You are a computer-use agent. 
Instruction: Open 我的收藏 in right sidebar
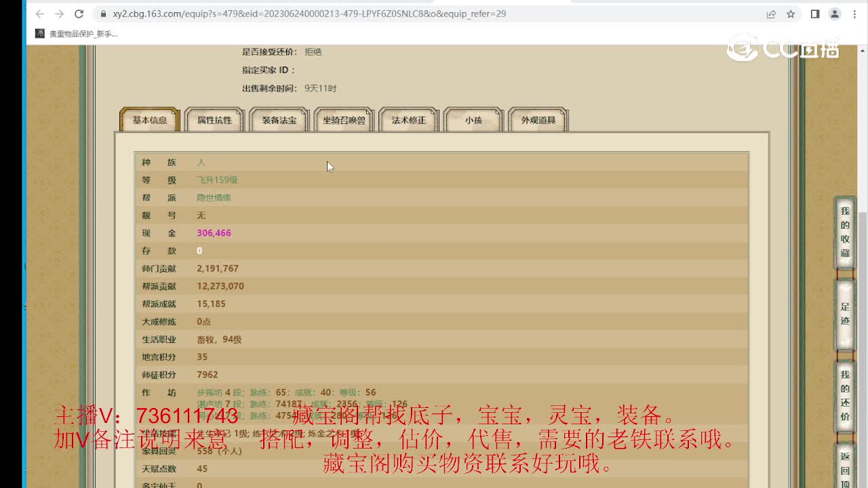(845, 232)
